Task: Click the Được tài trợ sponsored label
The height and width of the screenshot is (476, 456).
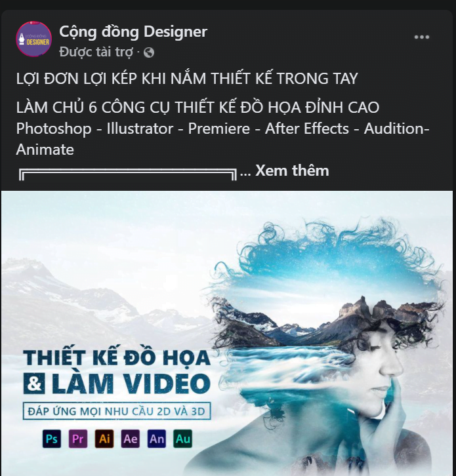Action: [96, 52]
